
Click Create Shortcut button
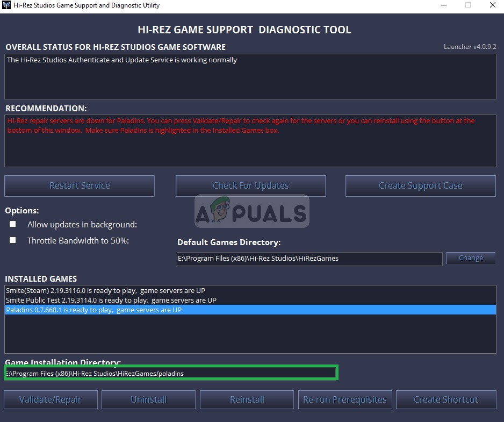coord(446,399)
